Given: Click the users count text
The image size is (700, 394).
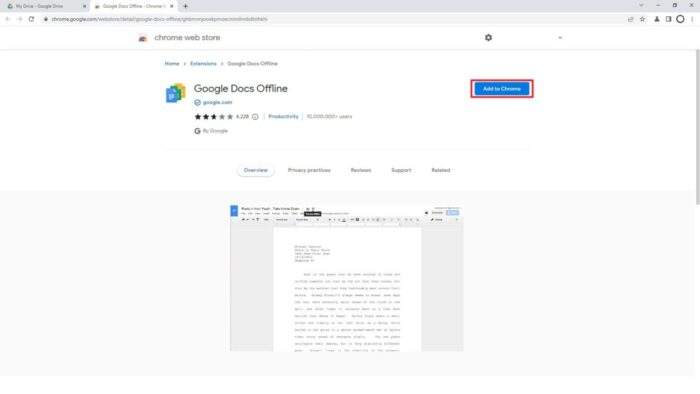Looking at the screenshot, I should pyautogui.click(x=329, y=116).
